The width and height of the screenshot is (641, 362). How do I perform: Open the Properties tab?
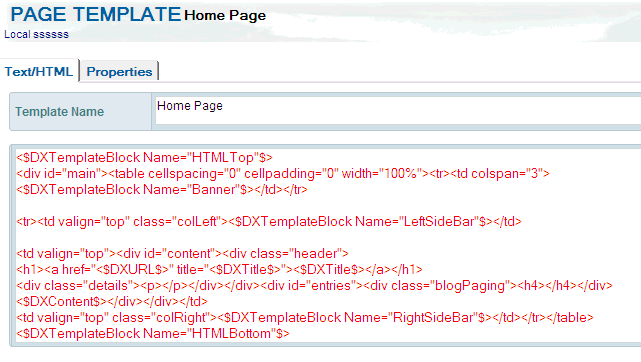119,72
